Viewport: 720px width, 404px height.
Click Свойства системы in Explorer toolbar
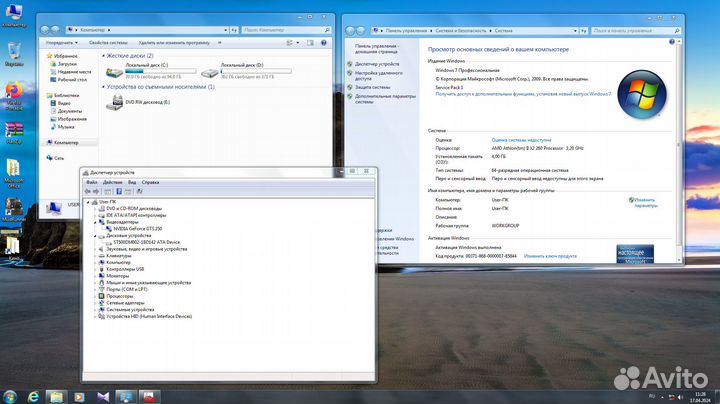click(108, 43)
